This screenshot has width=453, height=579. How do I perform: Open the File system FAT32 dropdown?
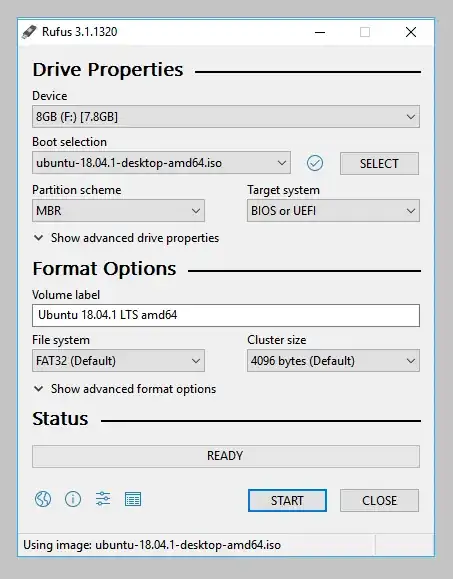[118, 361]
